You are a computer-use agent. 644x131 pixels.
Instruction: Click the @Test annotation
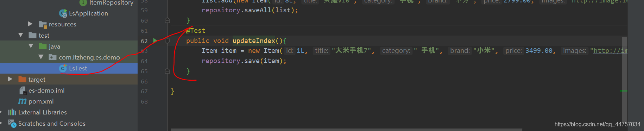coord(196,31)
